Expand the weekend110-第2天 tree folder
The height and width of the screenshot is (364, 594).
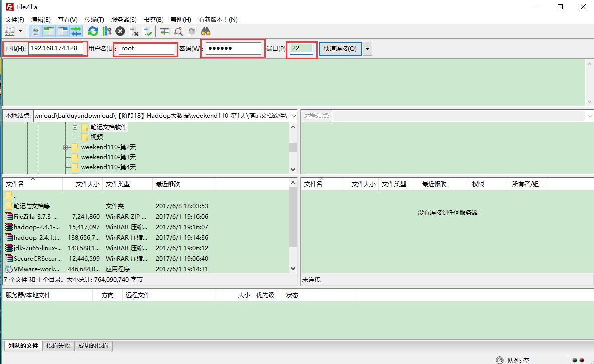(65, 147)
